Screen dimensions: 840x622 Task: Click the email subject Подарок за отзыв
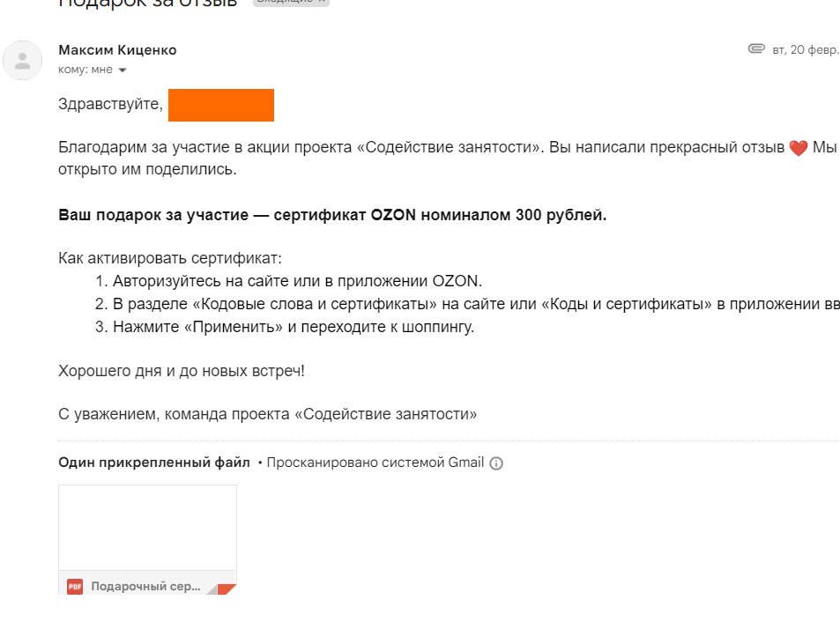coord(148,4)
